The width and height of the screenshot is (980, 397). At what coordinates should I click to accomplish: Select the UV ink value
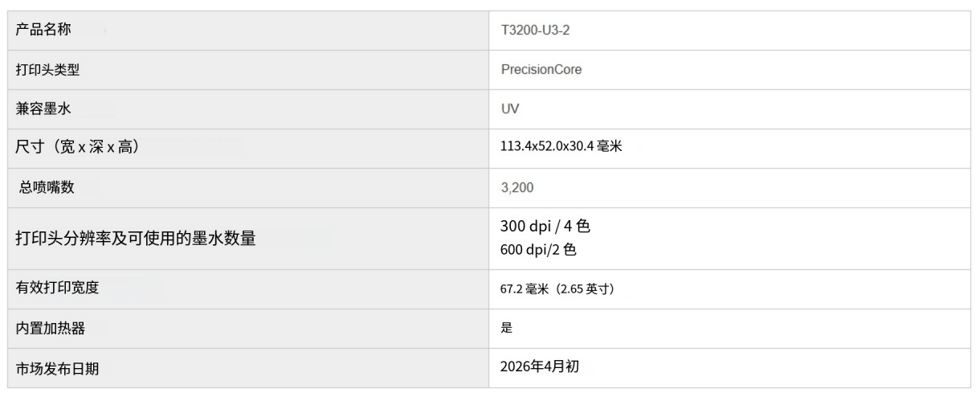click(509, 108)
